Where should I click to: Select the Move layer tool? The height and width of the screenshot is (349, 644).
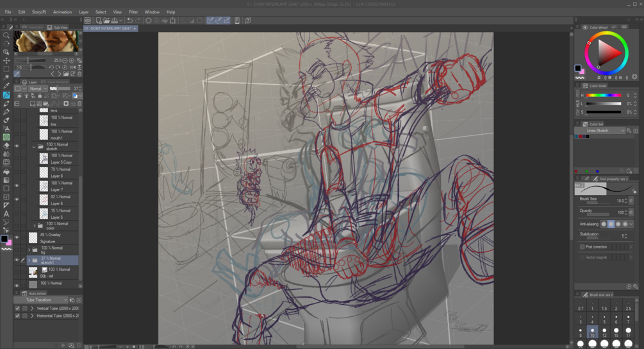coord(6,60)
